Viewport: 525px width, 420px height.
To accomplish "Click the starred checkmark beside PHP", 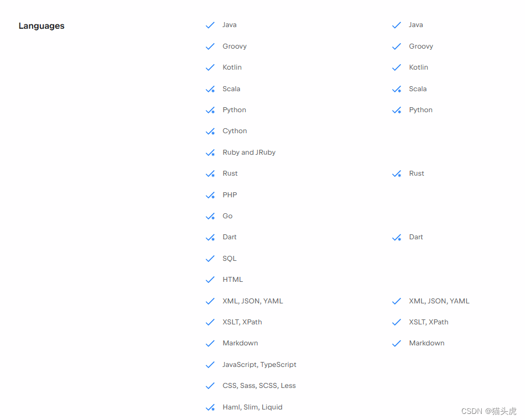I will (210, 195).
